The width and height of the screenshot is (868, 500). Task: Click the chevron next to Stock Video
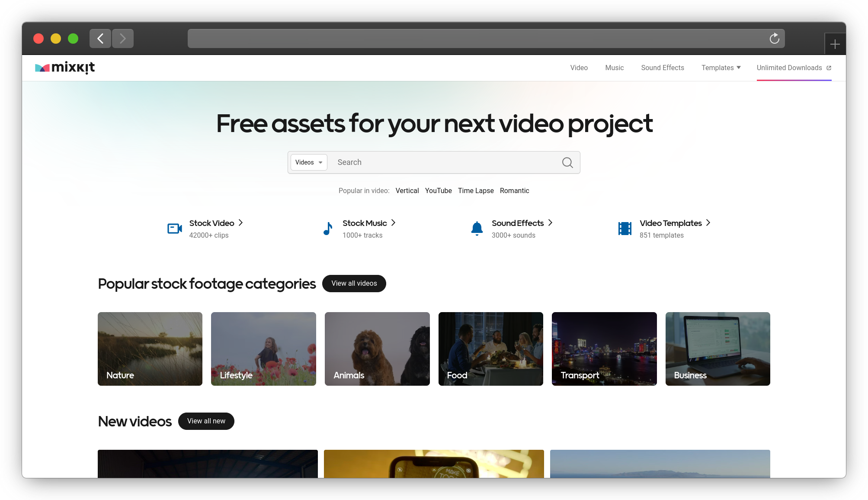(241, 223)
